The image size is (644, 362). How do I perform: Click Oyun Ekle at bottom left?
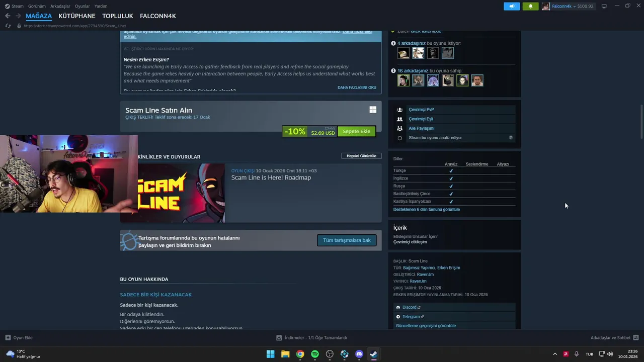(19, 338)
